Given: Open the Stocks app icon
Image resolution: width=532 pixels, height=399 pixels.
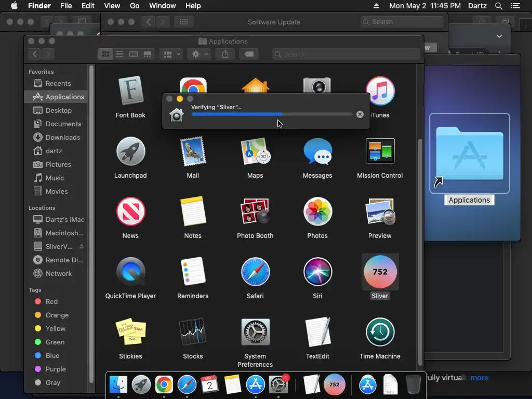Looking at the screenshot, I should (x=193, y=332).
